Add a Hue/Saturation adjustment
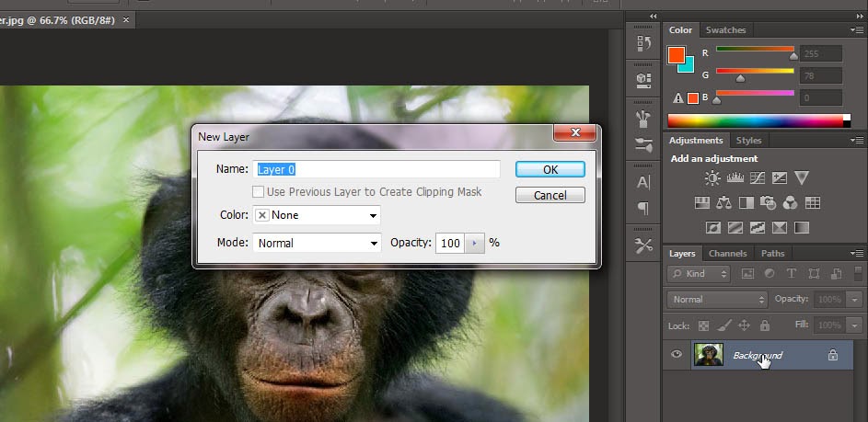 tap(702, 203)
